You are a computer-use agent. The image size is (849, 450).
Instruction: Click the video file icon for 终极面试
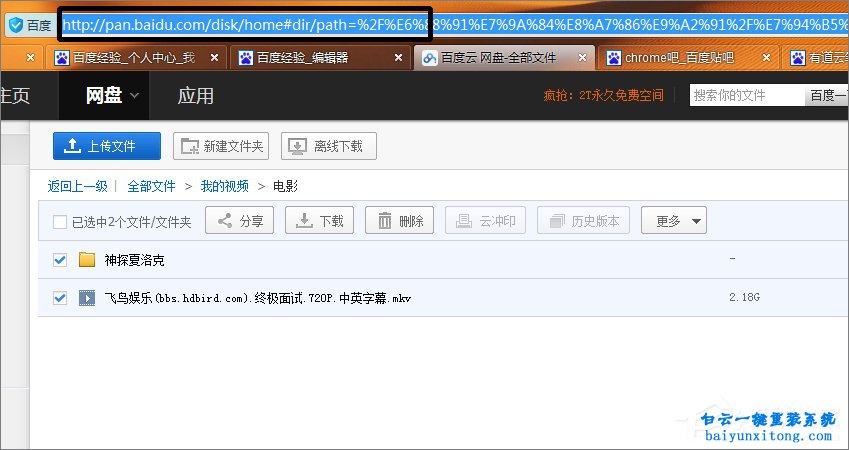[87, 298]
